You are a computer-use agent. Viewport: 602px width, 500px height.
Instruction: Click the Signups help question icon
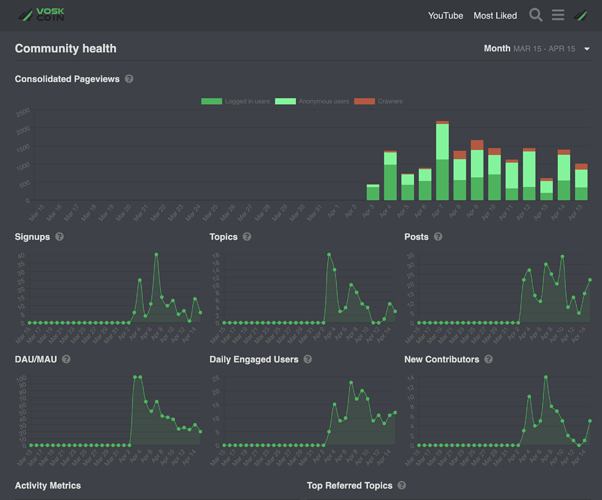pos(59,237)
